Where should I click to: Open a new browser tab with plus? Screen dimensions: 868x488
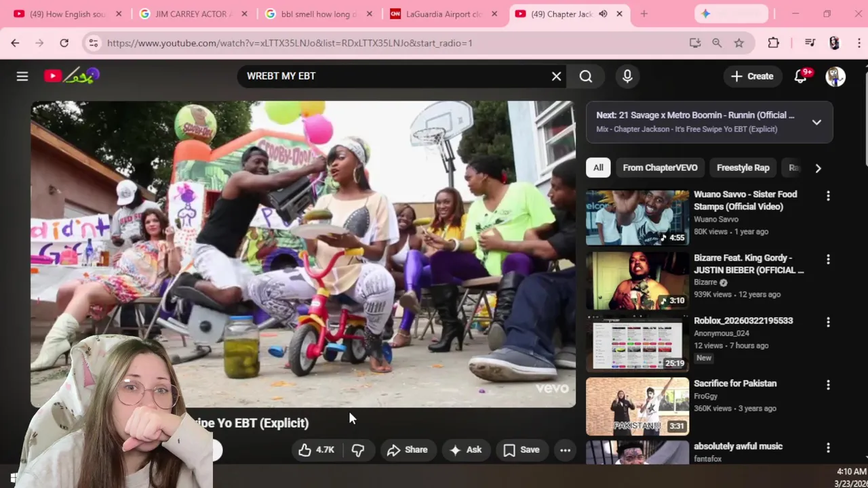(x=644, y=14)
